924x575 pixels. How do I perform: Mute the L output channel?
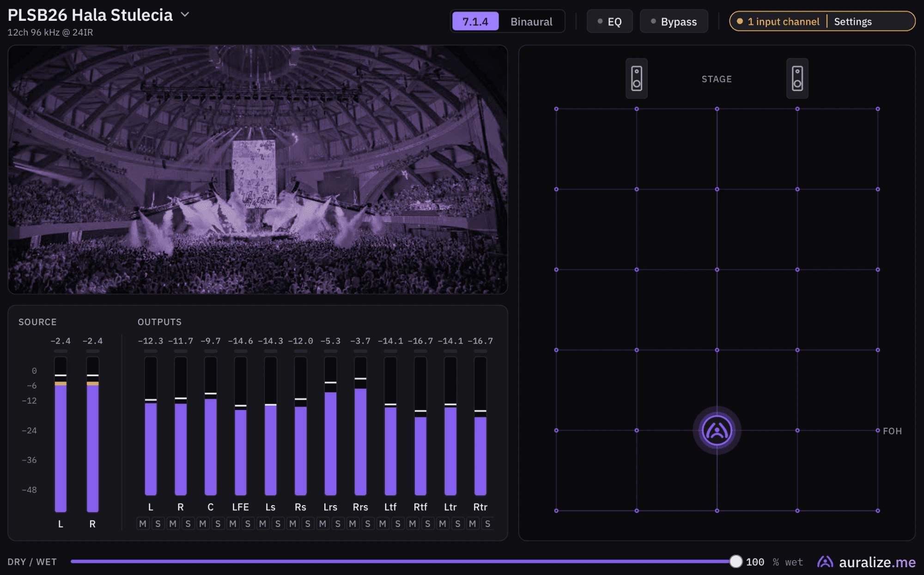143,524
